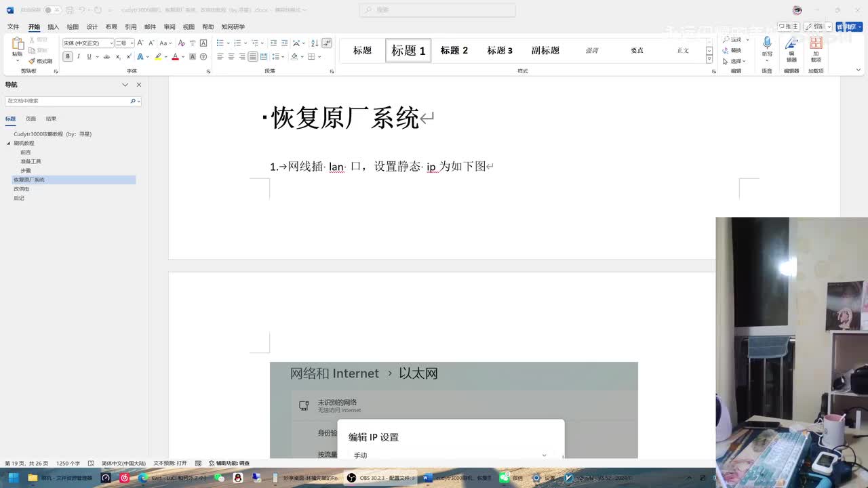Open the font size dropdown
This screenshot has width=868, height=488.
(132, 43)
